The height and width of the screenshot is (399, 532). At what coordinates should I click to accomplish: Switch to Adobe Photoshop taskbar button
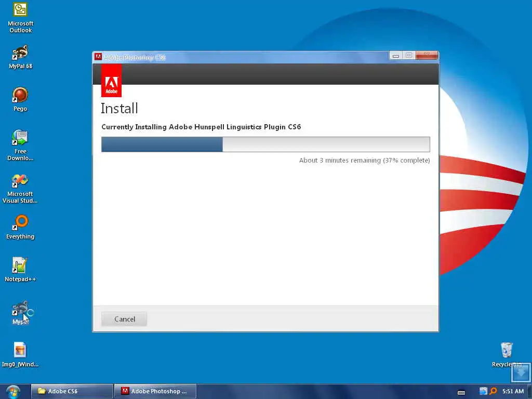coord(155,391)
